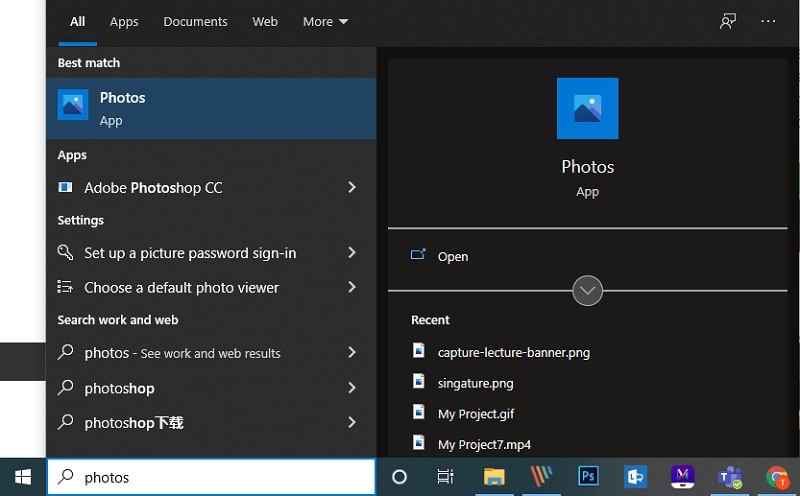Image resolution: width=800 pixels, height=496 pixels.
Task: Open Photoshop from the taskbar
Action: (588, 477)
